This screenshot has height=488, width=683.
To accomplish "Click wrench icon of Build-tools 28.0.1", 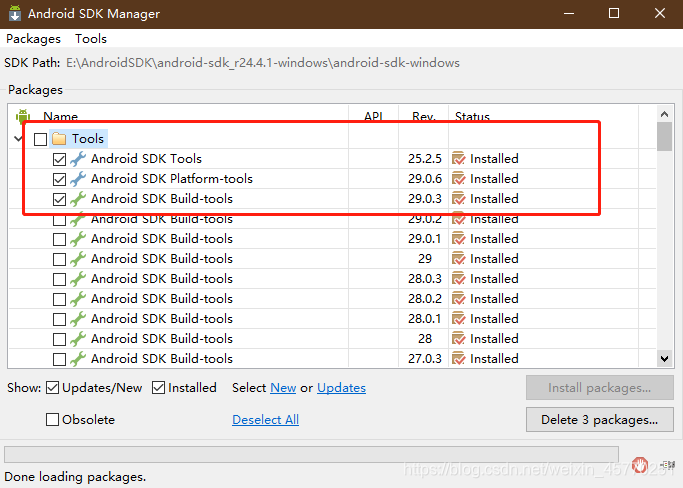I will 78,319.
